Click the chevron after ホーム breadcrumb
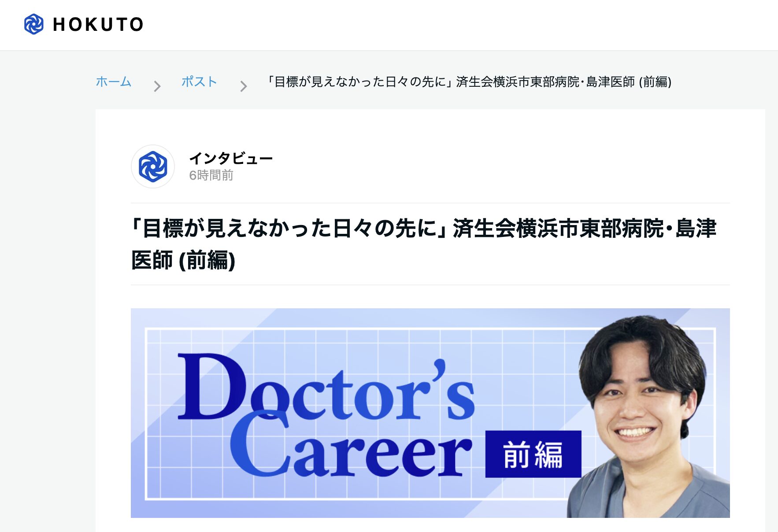The height and width of the screenshot is (532, 778). click(x=157, y=86)
